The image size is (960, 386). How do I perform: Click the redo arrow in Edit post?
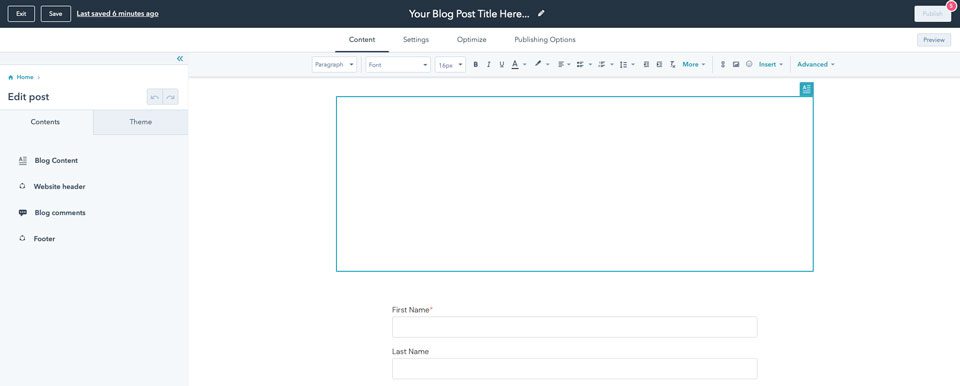pyautogui.click(x=171, y=97)
